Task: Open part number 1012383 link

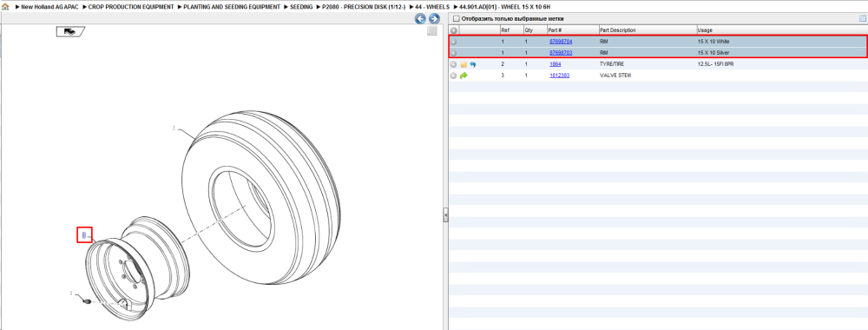Action: (559, 76)
